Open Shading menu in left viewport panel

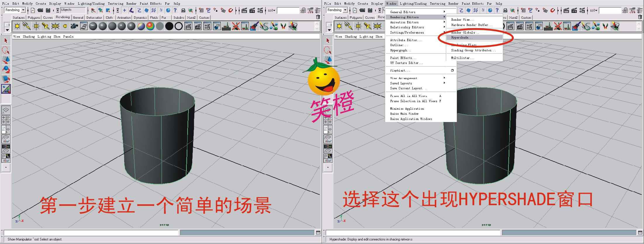pyautogui.click(x=29, y=36)
